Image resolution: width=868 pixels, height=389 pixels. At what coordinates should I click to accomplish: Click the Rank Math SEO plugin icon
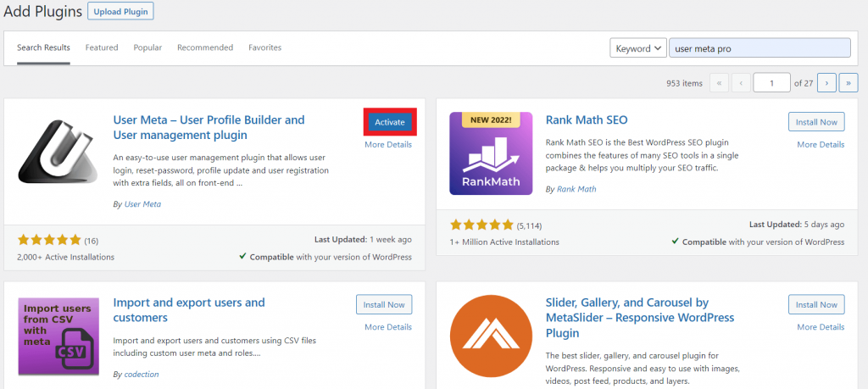tap(491, 153)
